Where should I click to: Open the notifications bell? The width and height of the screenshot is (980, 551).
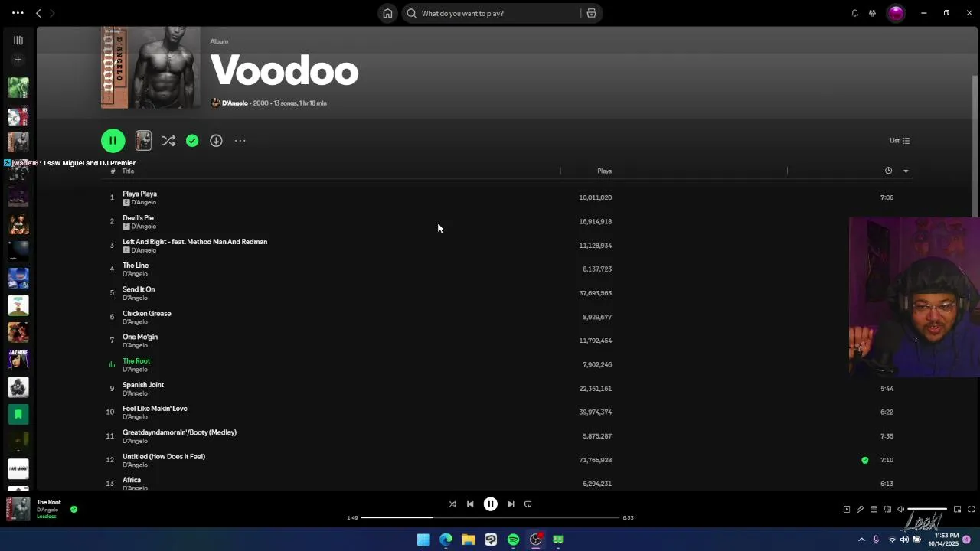point(854,13)
